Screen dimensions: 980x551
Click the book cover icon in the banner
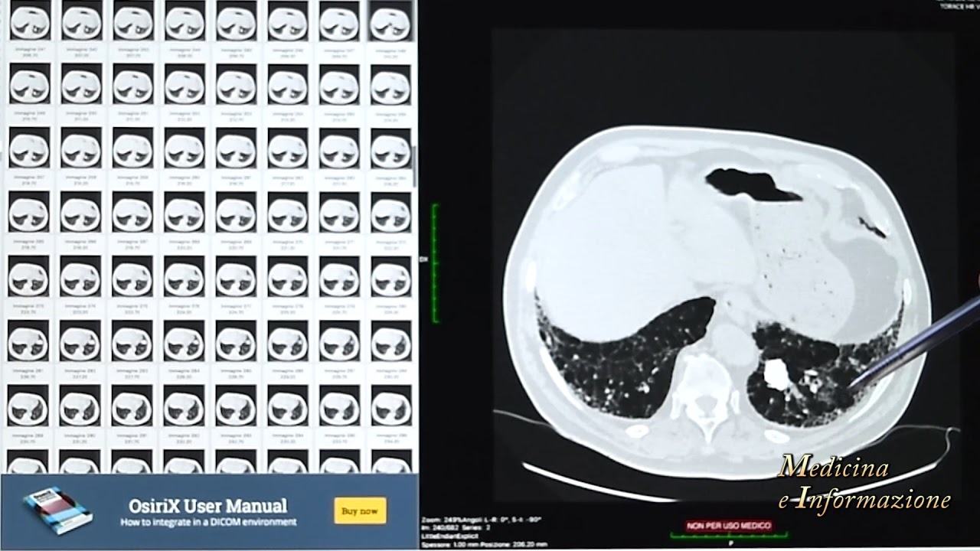[57, 510]
